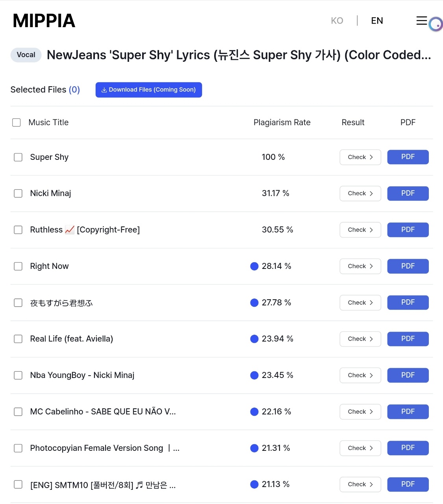The width and height of the screenshot is (443, 504).
Task: Expand Check result for Super Shy
Action: [360, 157]
